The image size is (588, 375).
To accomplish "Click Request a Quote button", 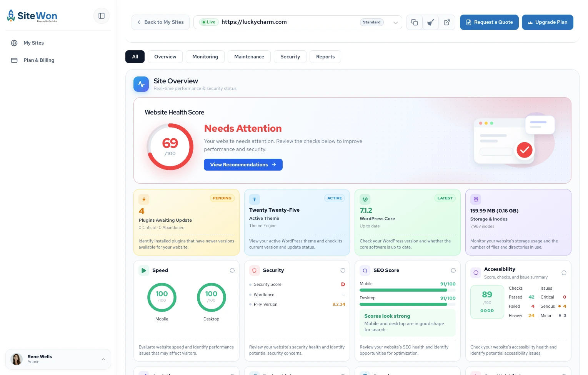I will pyautogui.click(x=489, y=22).
